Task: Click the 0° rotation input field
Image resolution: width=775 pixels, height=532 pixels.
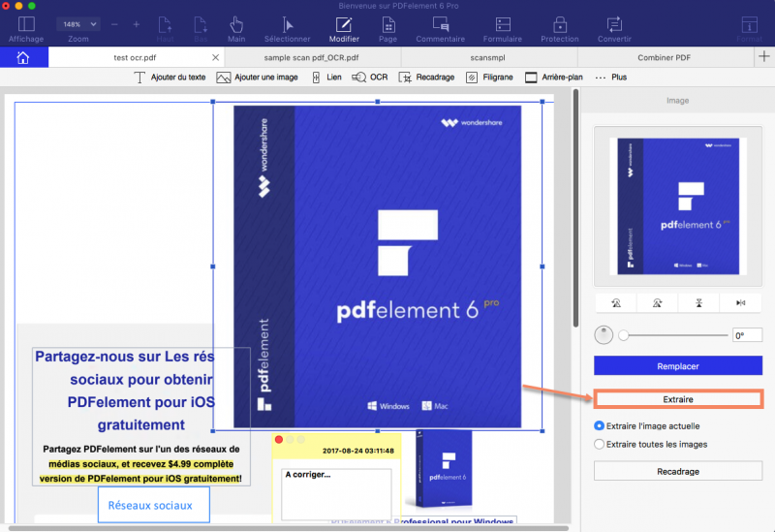Action: click(x=747, y=335)
